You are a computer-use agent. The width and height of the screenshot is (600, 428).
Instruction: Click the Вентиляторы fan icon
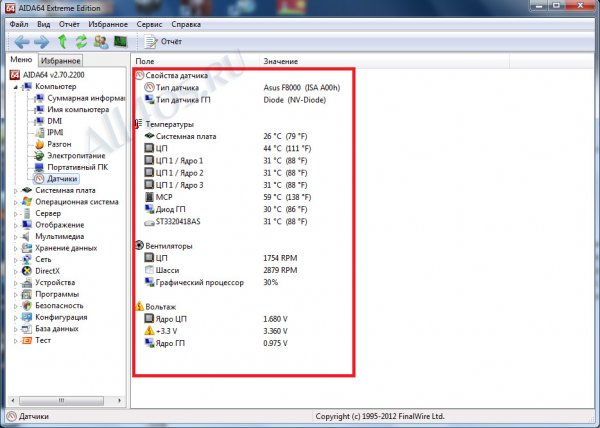[139, 245]
